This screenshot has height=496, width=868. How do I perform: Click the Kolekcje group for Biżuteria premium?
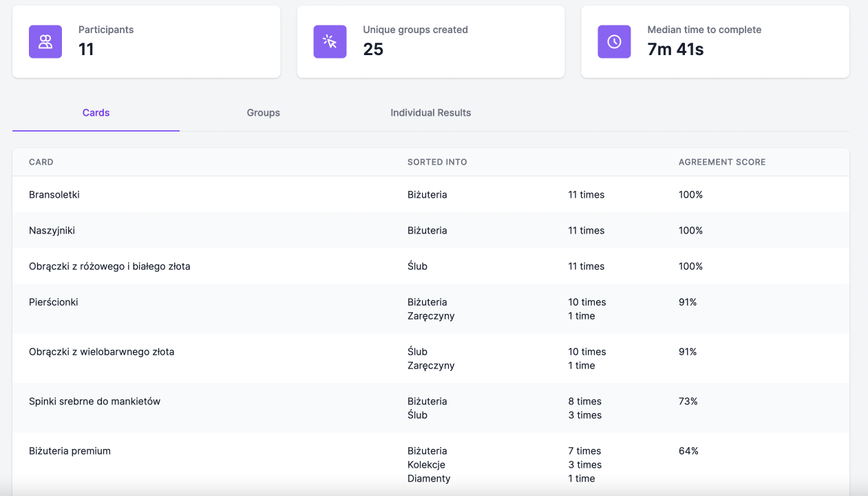(426, 465)
